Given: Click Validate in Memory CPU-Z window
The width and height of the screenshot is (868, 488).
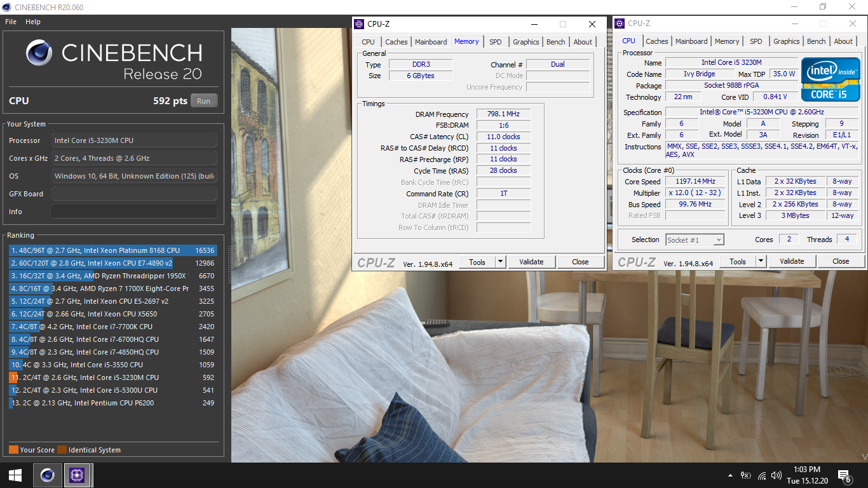Looking at the screenshot, I should coord(531,262).
